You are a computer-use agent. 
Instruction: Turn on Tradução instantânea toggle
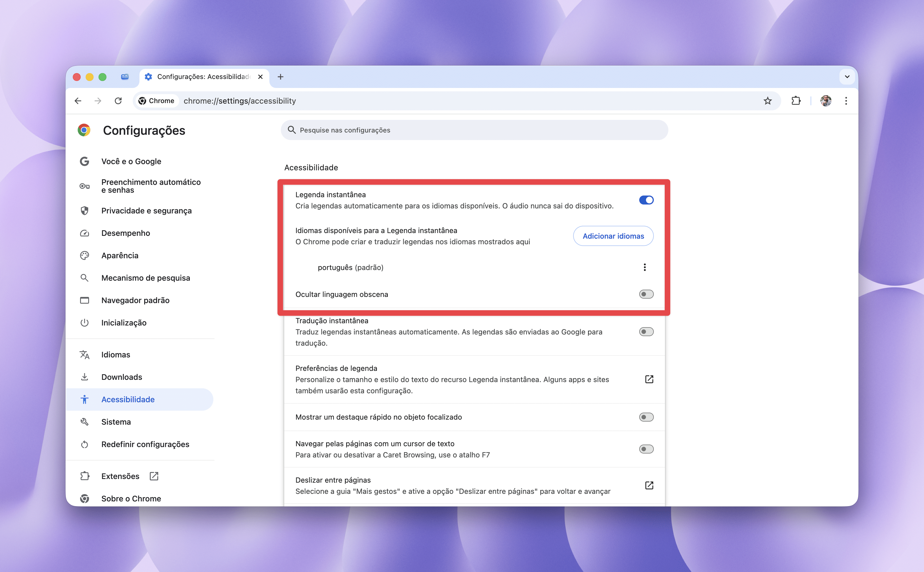(x=646, y=332)
